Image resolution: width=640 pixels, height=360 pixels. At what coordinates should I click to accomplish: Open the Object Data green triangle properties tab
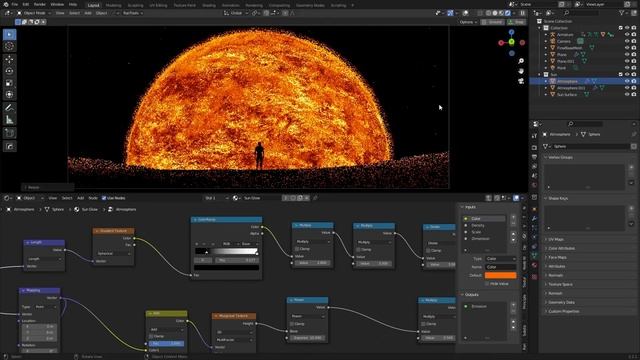point(534,256)
